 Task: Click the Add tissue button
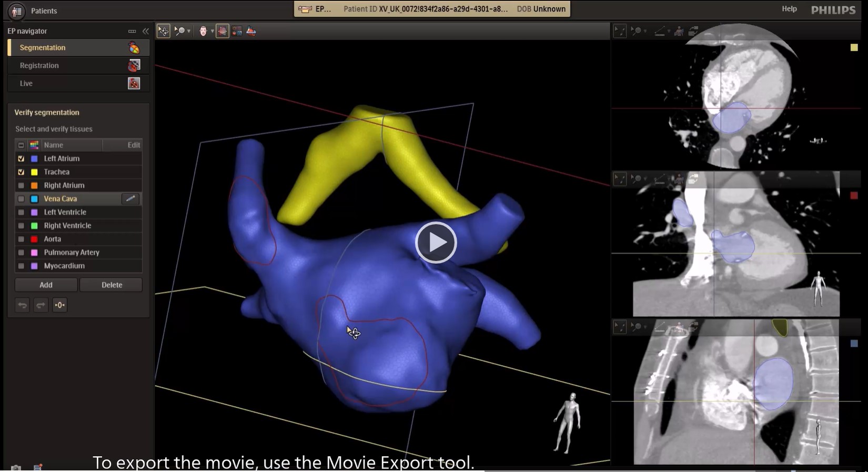click(x=46, y=285)
